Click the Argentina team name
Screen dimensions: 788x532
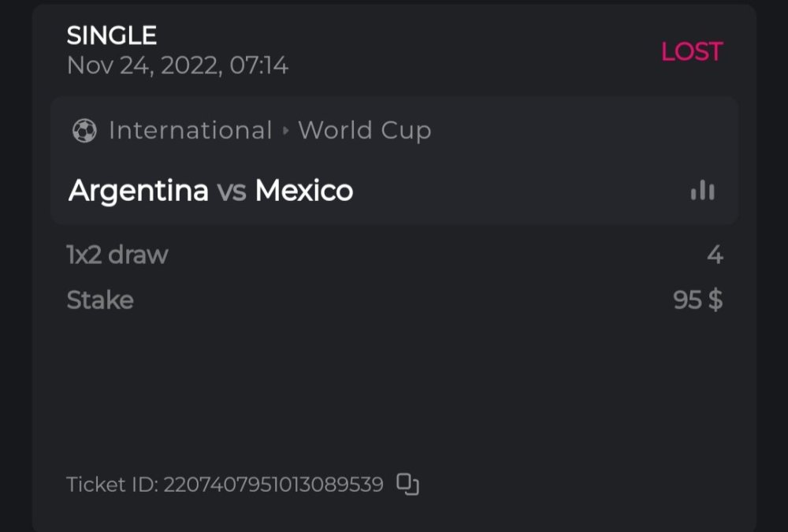coord(139,191)
